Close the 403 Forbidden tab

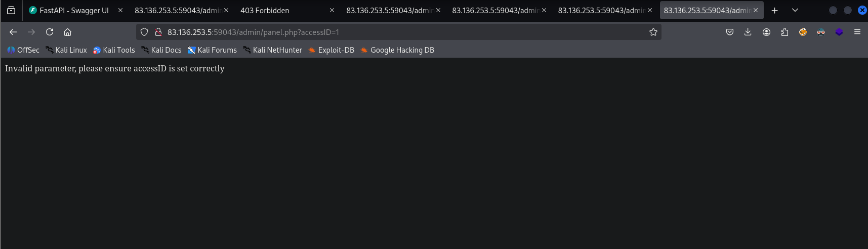332,10
